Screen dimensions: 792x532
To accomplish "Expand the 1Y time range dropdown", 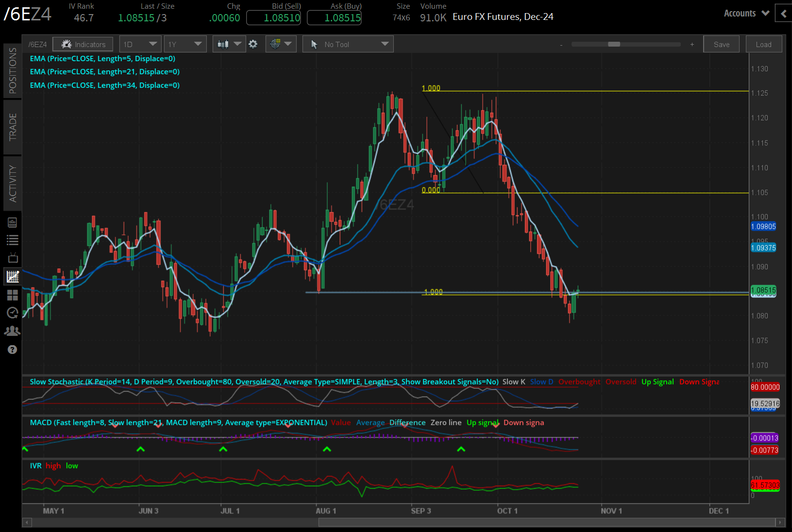I will pos(185,44).
